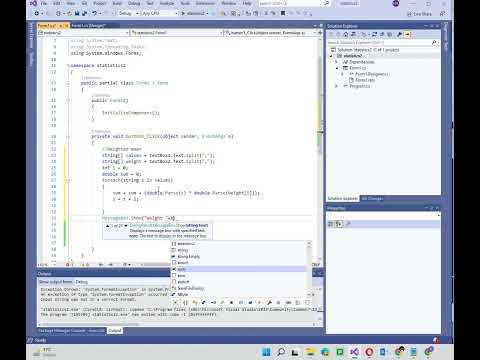480x360 pixels.
Task: Open the Help menu
Action: click(247, 3)
